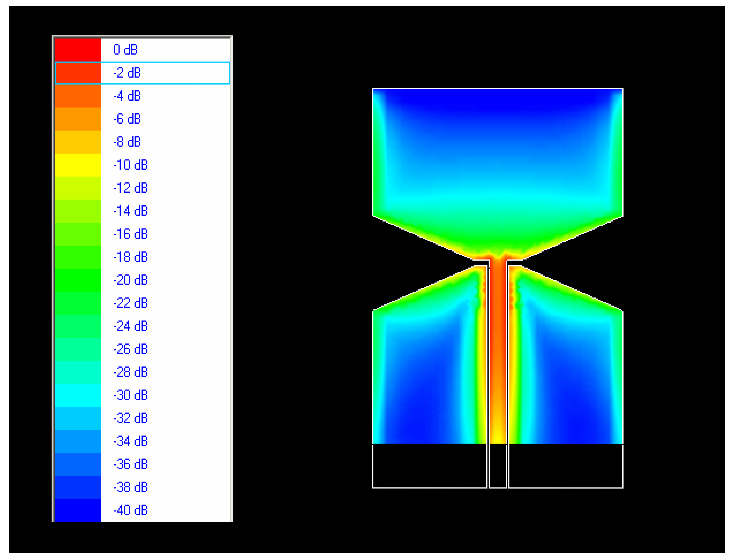Click the -16 dB legend entry

[x=130, y=234]
